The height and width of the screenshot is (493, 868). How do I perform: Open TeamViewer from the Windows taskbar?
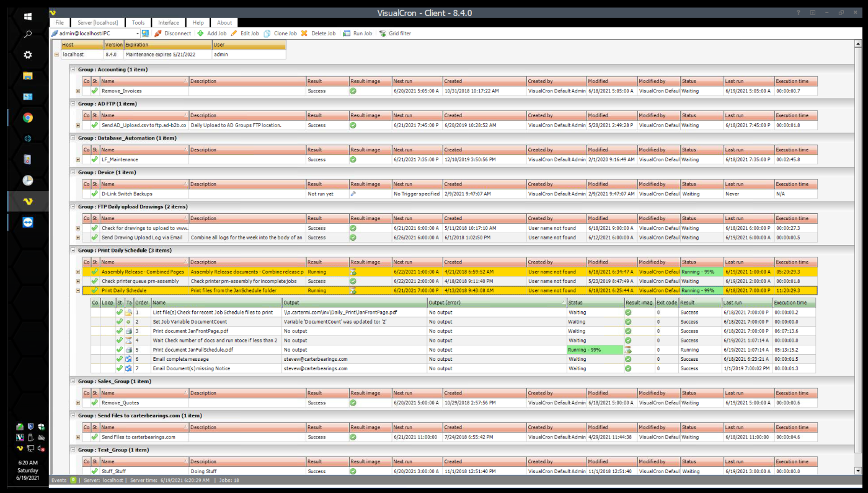(x=28, y=223)
